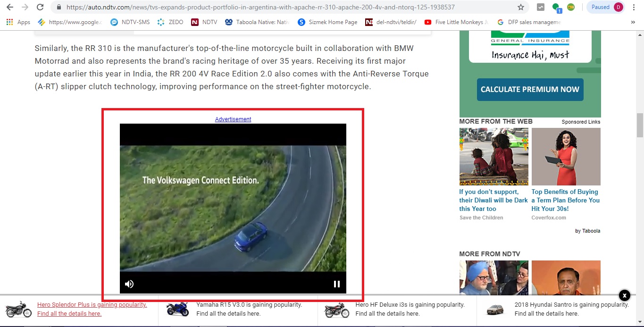Open the Sizmek Home Page bookmark
Image resolution: width=644 pixels, height=327 pixels.
(328, 22)
